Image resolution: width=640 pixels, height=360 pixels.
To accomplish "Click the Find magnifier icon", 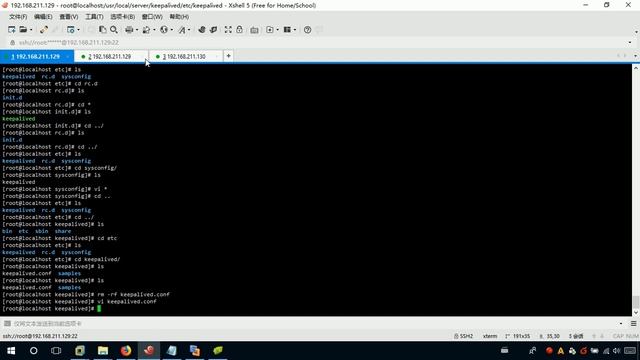I will tap(114, 30).
